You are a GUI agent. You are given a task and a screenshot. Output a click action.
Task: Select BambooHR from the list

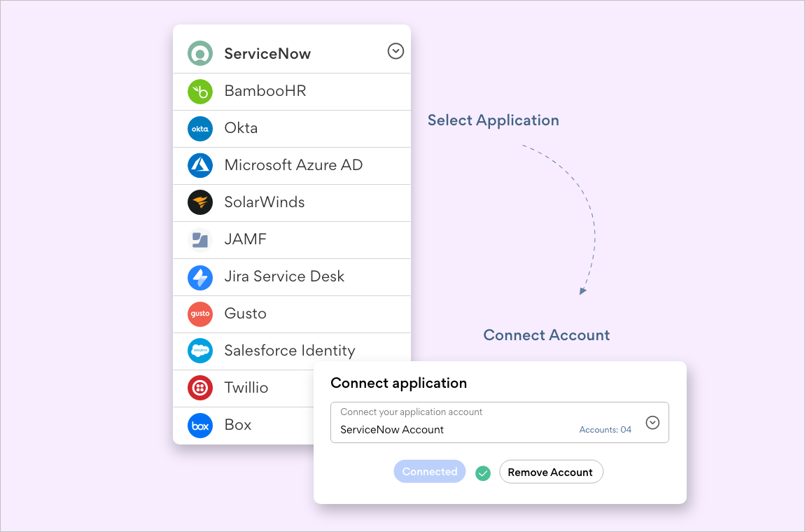point(292,92)
